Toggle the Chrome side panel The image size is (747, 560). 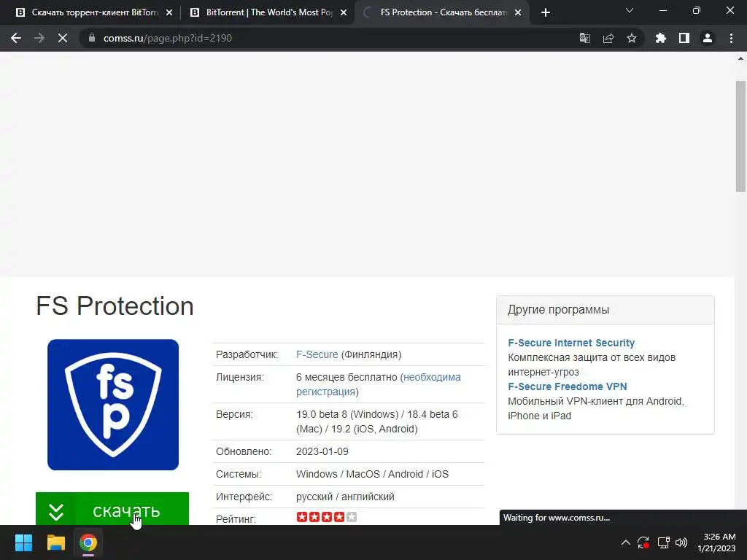[684, 38]
